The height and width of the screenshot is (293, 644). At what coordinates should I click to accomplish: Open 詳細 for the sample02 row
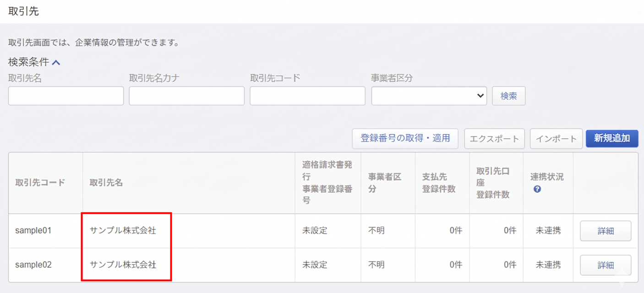coord(605,265)
